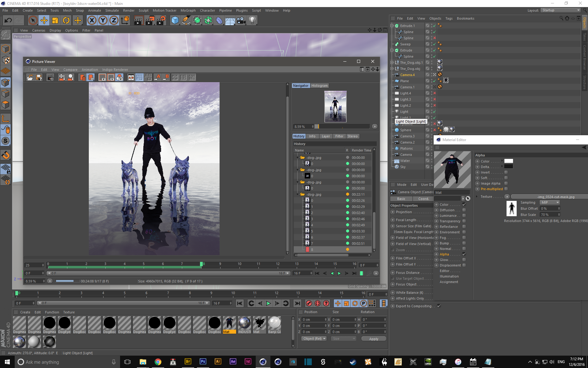Collapse the Extrude.1 tree item
This screenshot has height=368, width=588.
(392, 26)
